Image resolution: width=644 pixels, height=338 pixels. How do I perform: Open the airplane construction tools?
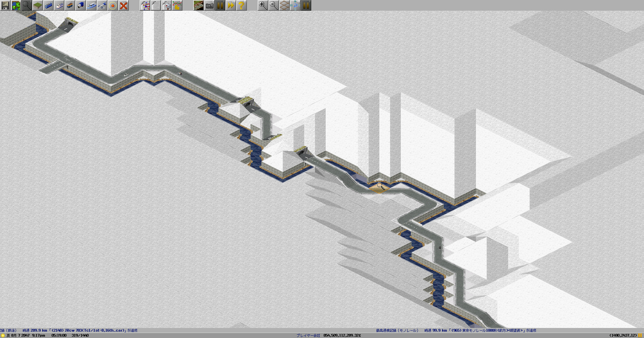pos(102,5)
